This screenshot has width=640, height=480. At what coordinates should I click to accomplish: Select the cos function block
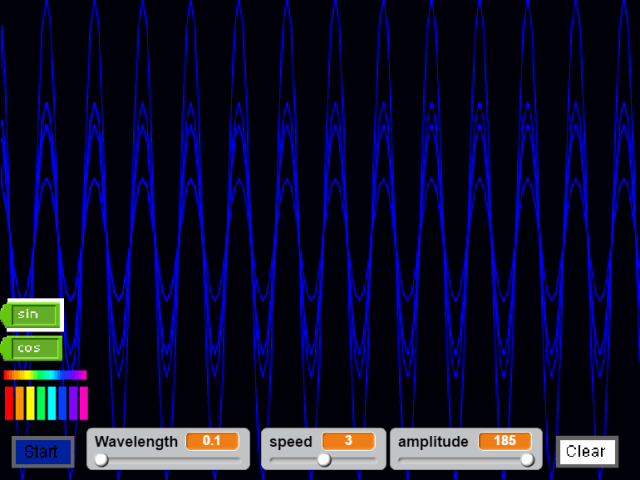tap(34, 348)
